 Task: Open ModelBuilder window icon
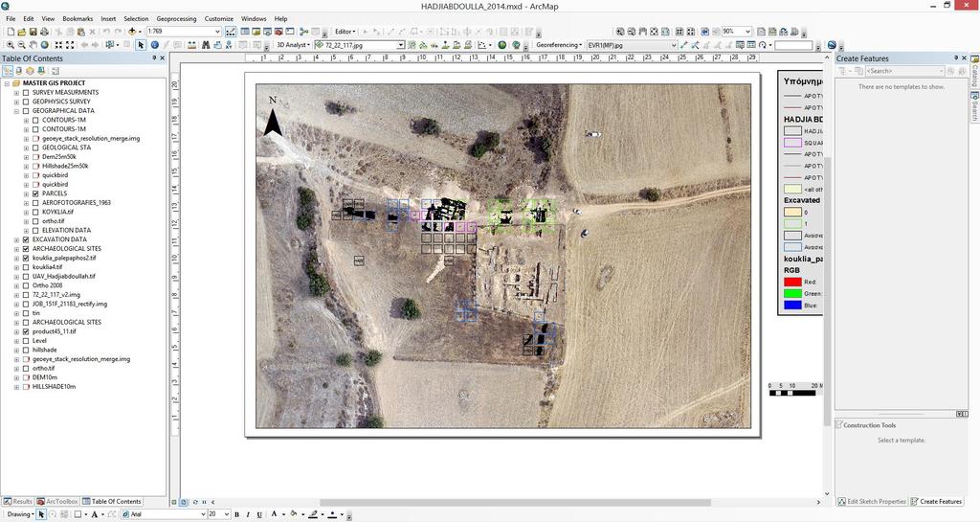coord(303,32)
